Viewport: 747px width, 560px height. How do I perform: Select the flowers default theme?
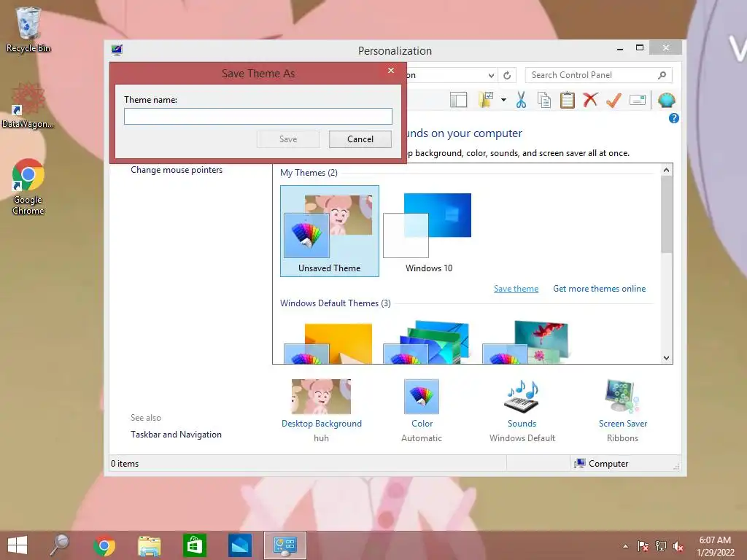coord(527,343)
